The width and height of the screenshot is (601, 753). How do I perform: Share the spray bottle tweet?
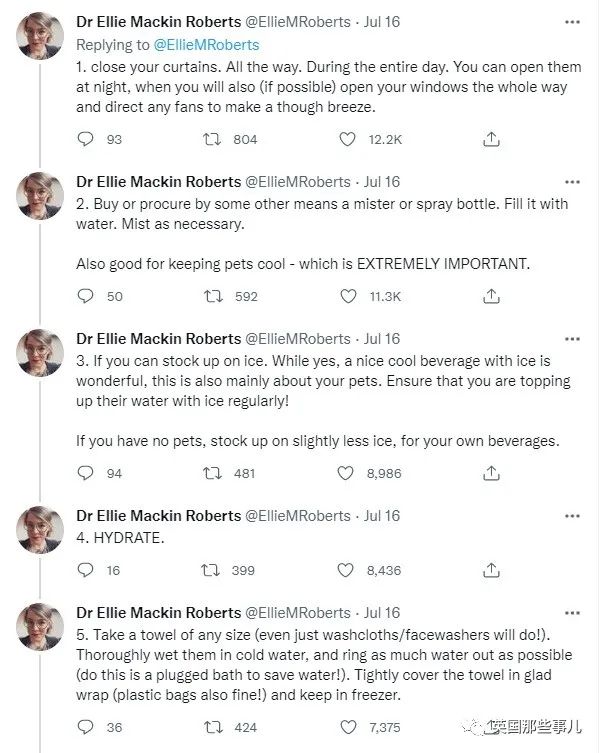click(491, 296)
